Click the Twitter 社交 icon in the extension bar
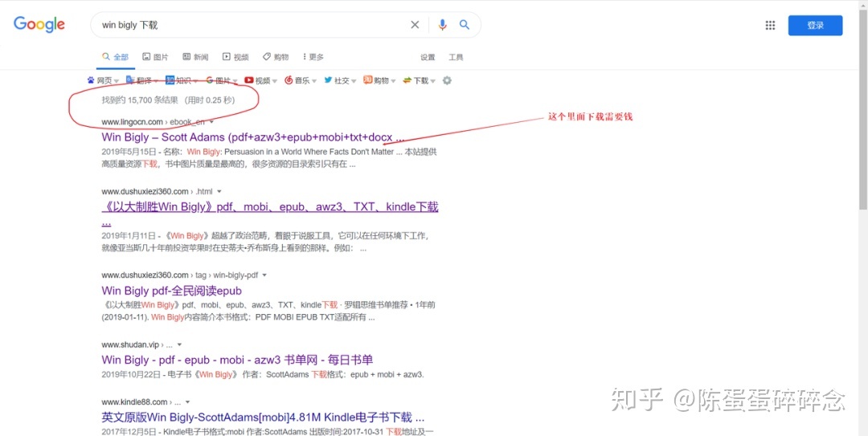 tap(328, 80)
